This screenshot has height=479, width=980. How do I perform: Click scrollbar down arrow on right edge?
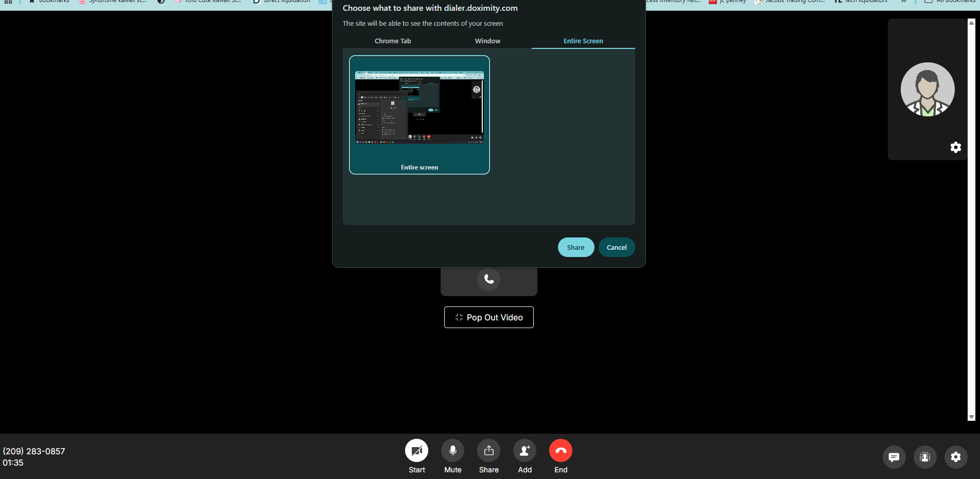tap(971, 417)
